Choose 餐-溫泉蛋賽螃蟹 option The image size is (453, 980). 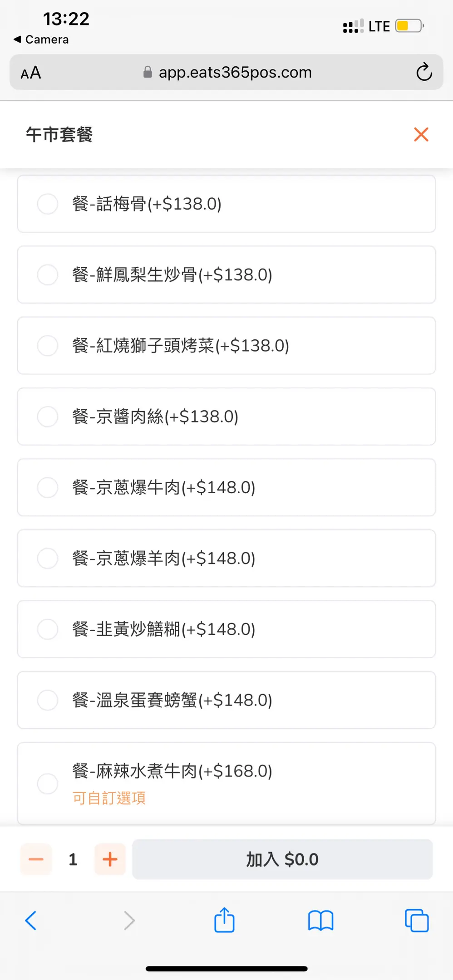tap(48, 700)
